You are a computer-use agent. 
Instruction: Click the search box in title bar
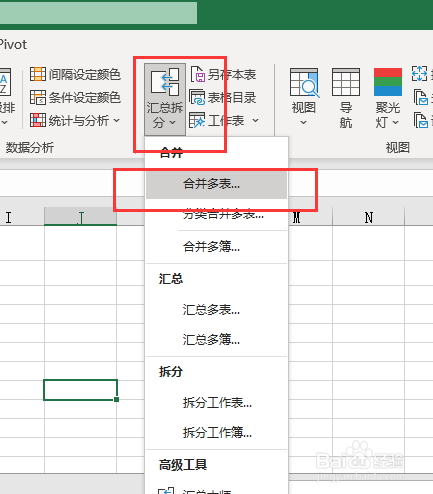tap(98, 13)
